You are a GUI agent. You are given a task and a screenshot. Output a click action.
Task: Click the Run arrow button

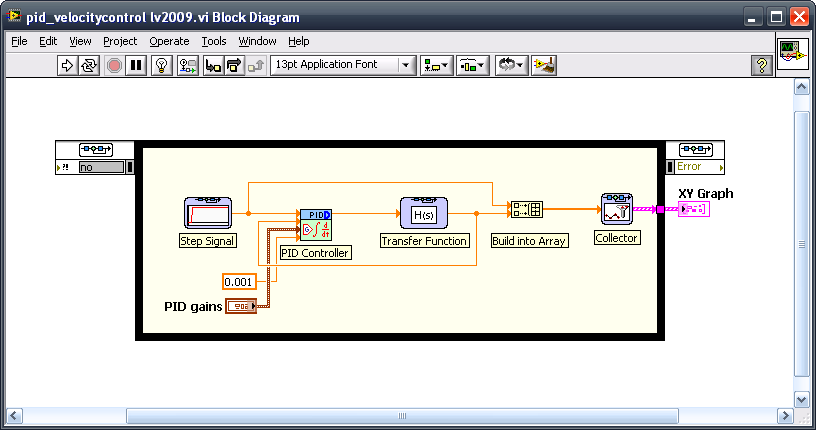click(68, 65)
